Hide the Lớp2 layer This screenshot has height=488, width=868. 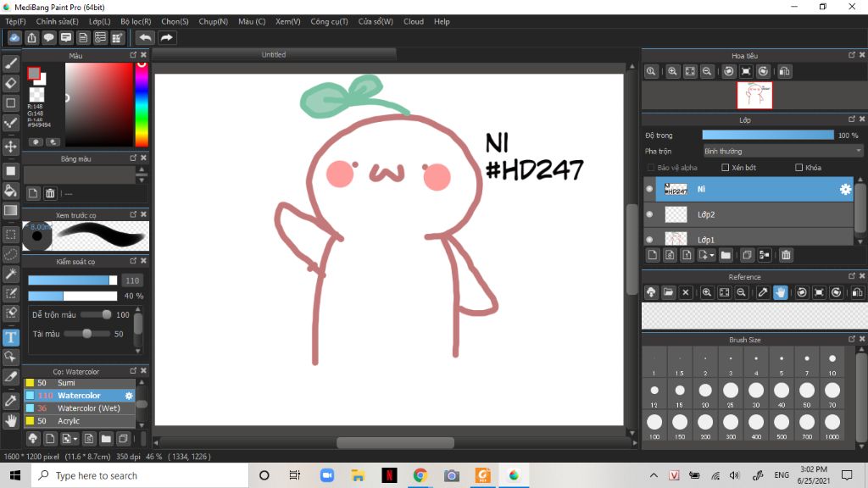pos(649,214)
